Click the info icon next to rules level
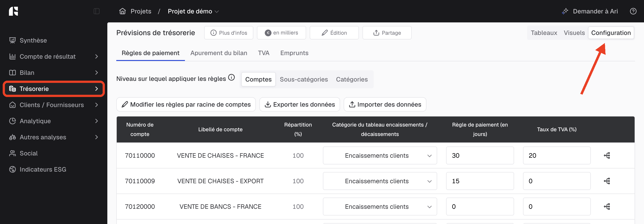Viewport: 644px width, 224px height. [x=231, y=78]
